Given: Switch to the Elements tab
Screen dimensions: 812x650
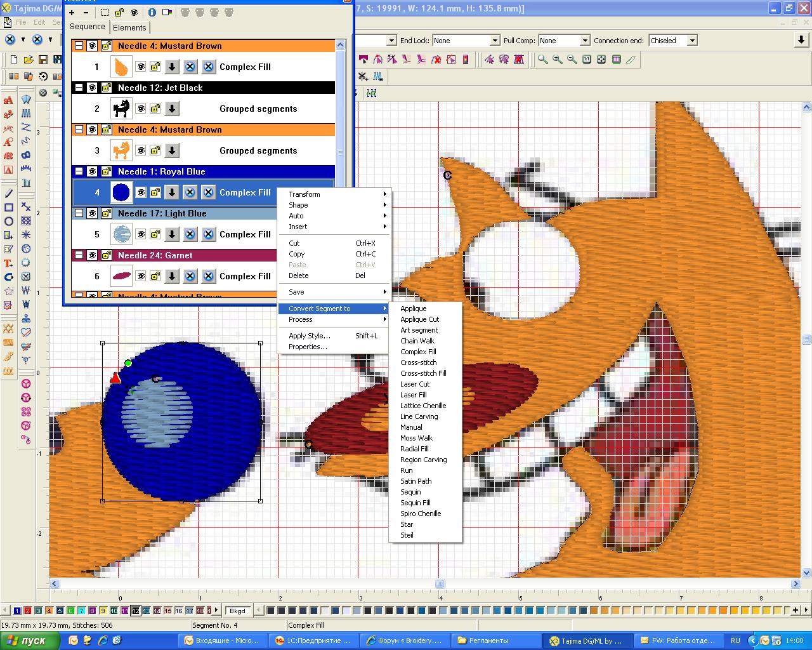Looking at the screenshot, I should pyautogui.click(x=129, y=27).
